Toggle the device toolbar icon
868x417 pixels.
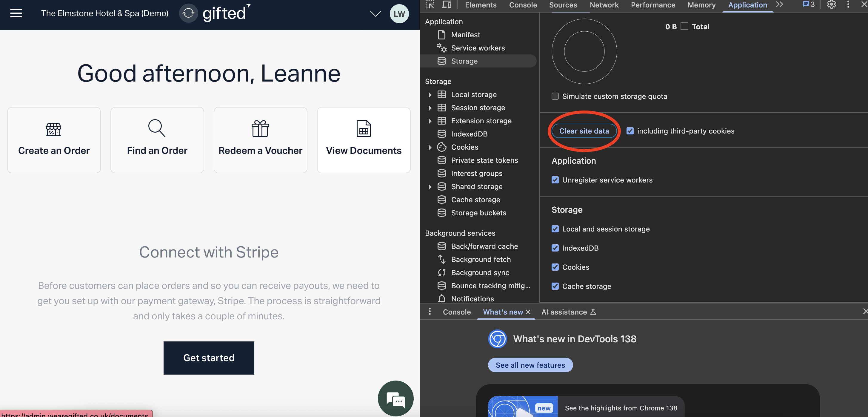coord(447,5)
